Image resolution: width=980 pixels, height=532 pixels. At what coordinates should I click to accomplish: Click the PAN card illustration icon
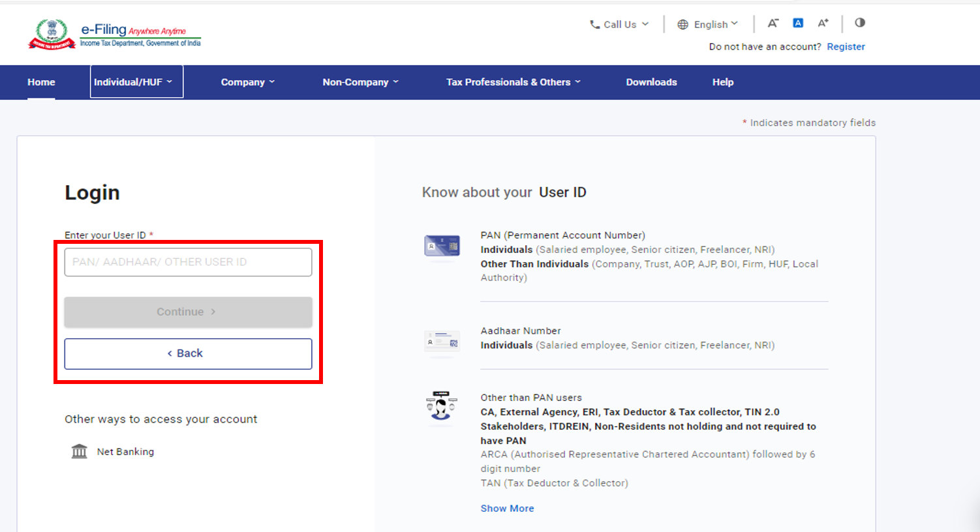point(442,246)
